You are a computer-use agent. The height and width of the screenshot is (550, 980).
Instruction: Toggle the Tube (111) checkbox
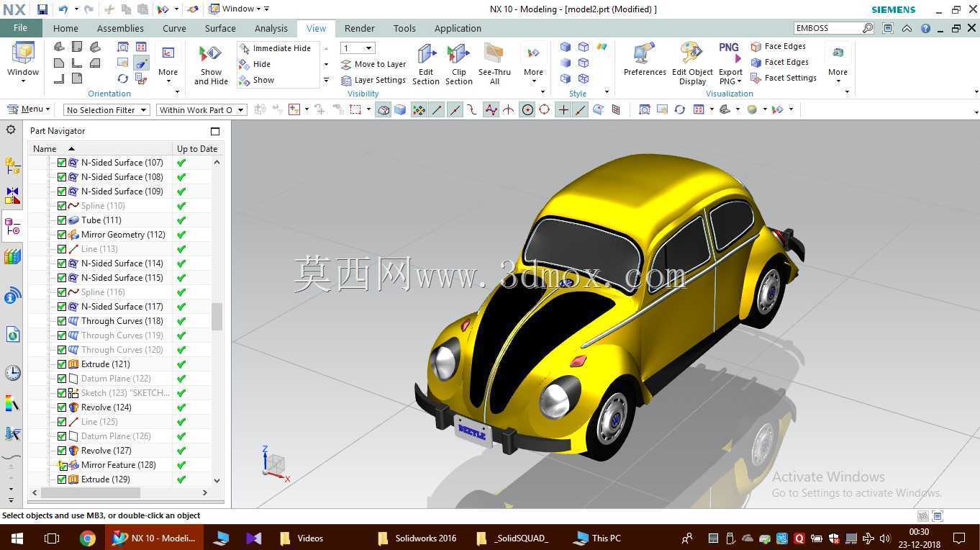pos(62,220)
